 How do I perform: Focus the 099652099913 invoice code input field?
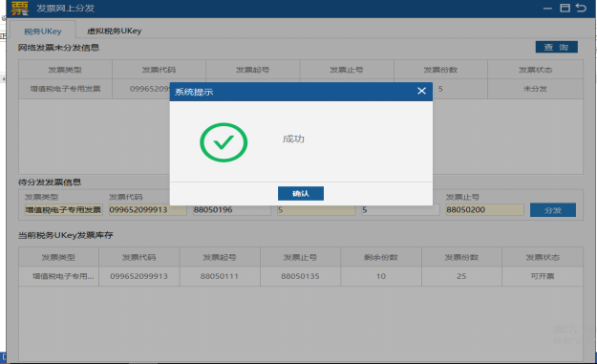point(148,210)
